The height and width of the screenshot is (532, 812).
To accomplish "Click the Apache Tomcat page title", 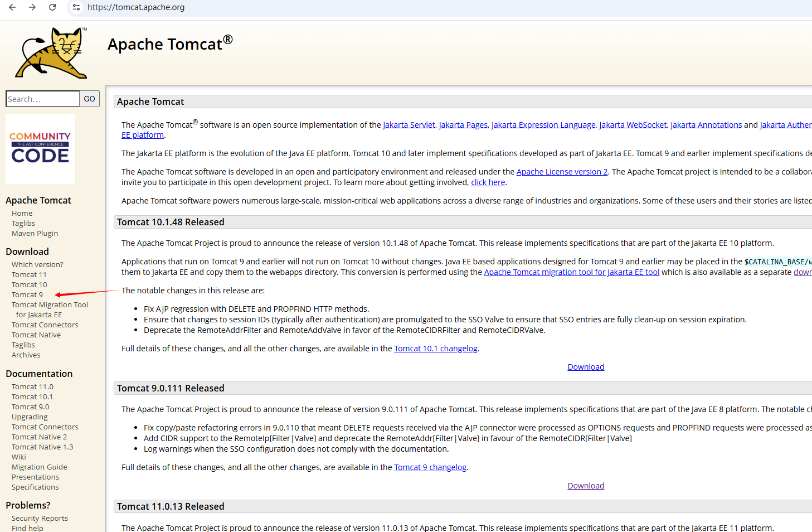I will point(170,43).
